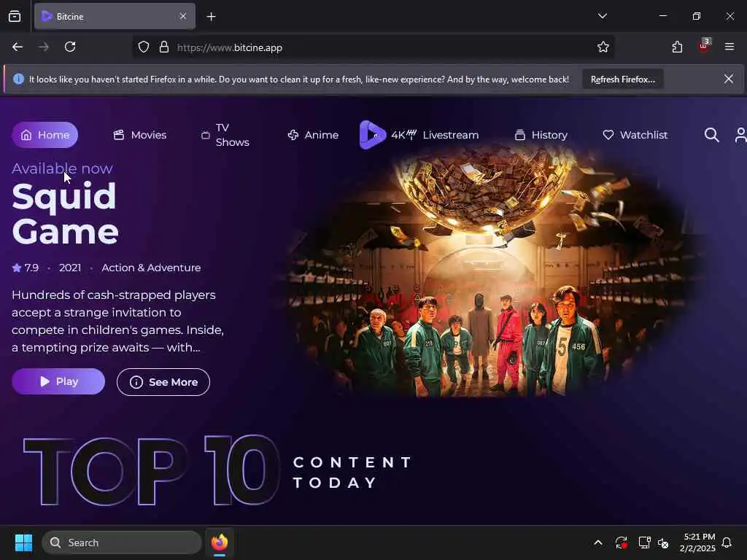Open tracking protection shield icon

144,47
